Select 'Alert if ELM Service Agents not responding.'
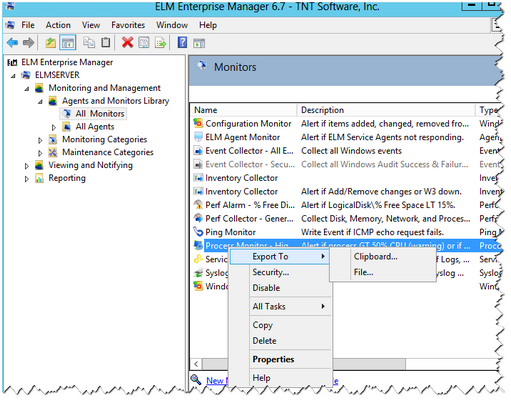The height and width of the screenshot is (401, 511). (x=382, y=137)
